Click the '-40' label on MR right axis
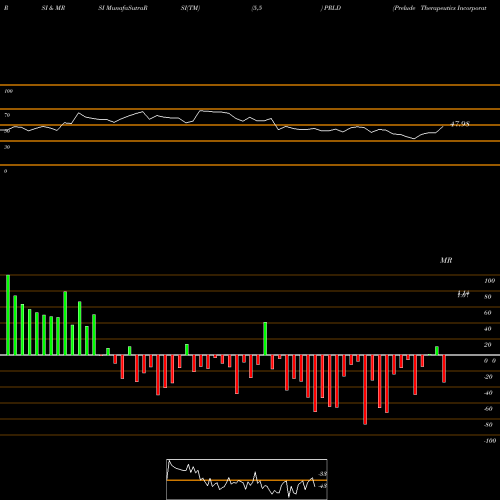The height and width of the screenshot is (500, 500). point(488,393)
